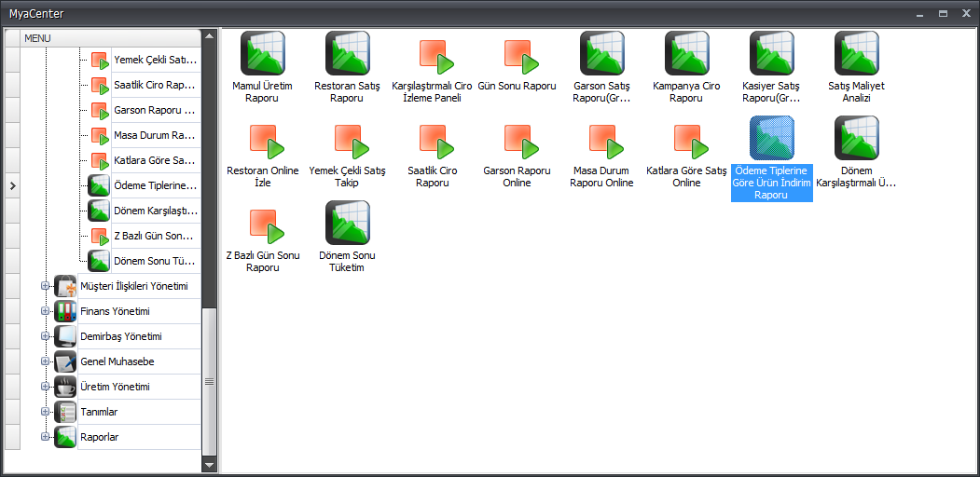Click Üretim Yönetimi coffee cup icon

65,387
